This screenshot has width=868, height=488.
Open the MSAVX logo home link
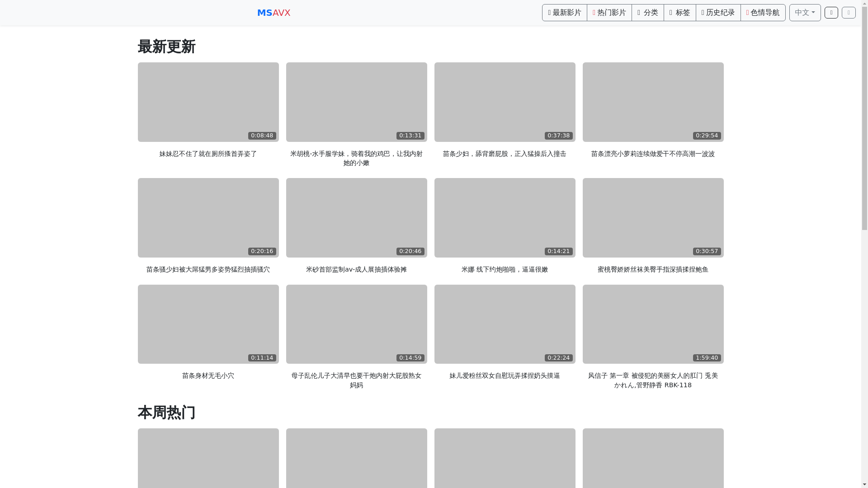274,13
